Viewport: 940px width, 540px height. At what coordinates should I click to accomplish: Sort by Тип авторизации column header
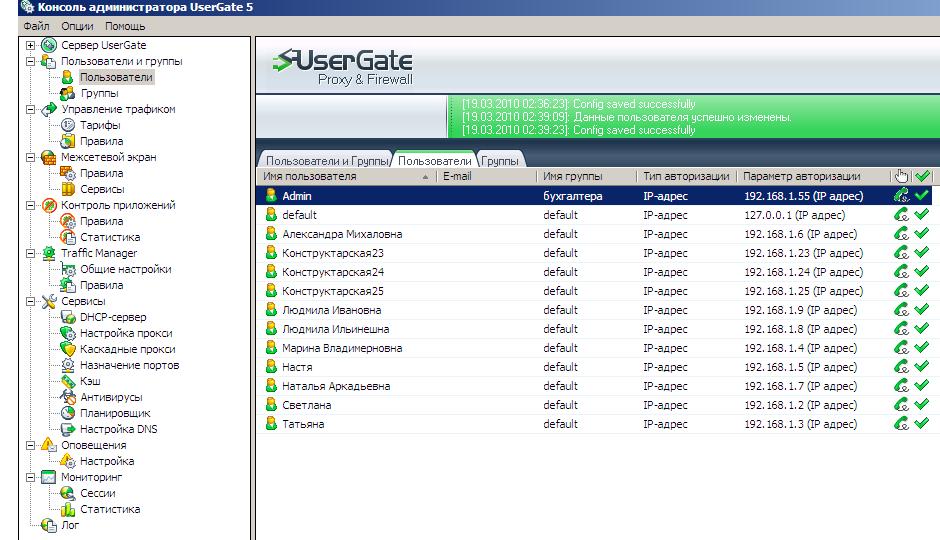tap(686, 176)
